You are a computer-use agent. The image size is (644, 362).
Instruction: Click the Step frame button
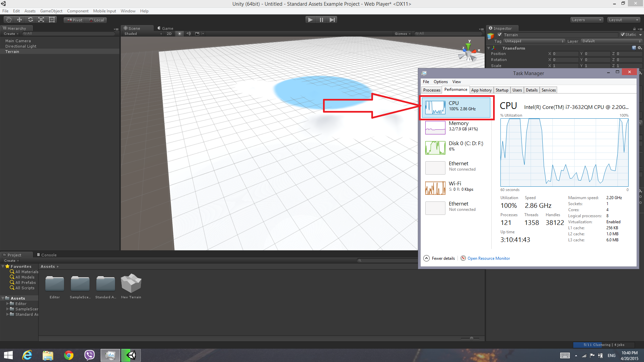(332, 19)
